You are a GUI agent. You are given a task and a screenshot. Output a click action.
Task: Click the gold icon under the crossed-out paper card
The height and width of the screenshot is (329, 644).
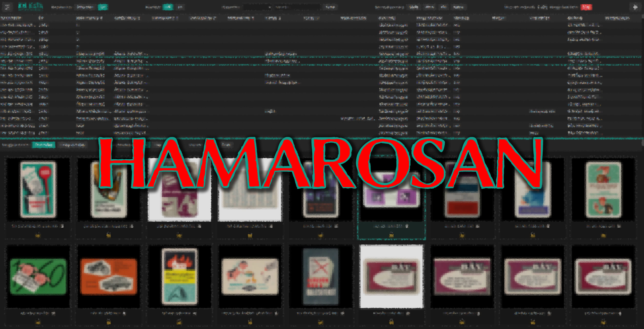click(320, 321)
